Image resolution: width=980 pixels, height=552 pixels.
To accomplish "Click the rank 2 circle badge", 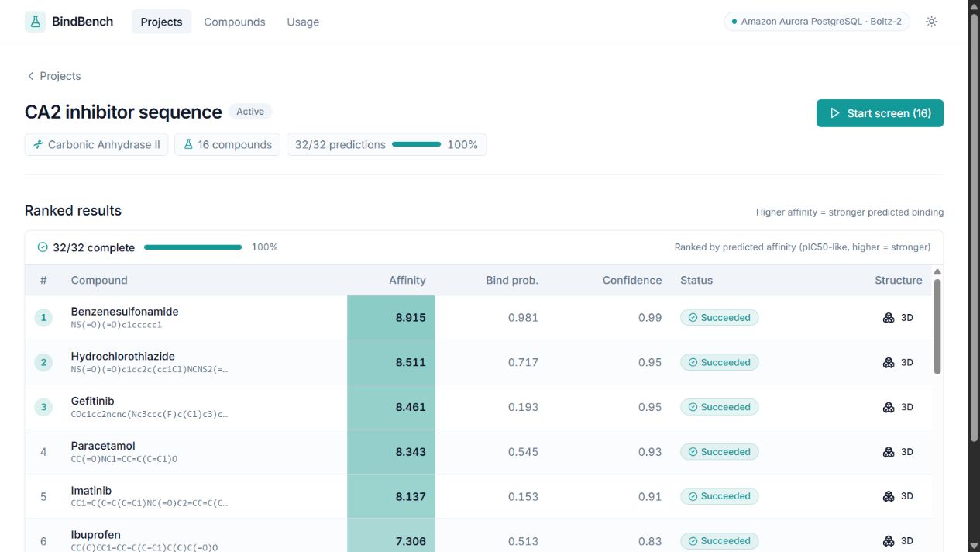I will pyautogui.click(x=43, y=362).
